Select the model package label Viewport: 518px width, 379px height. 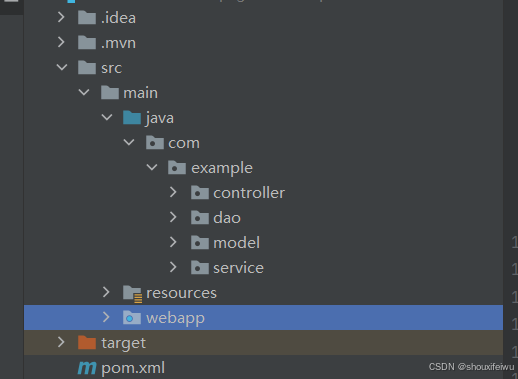click(236, 243)
